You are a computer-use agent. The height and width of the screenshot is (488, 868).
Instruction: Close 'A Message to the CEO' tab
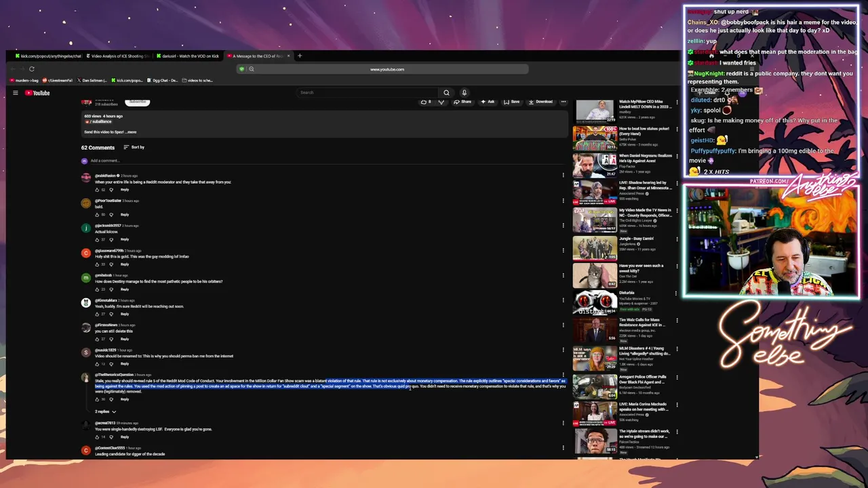click(x=288, y=56)
